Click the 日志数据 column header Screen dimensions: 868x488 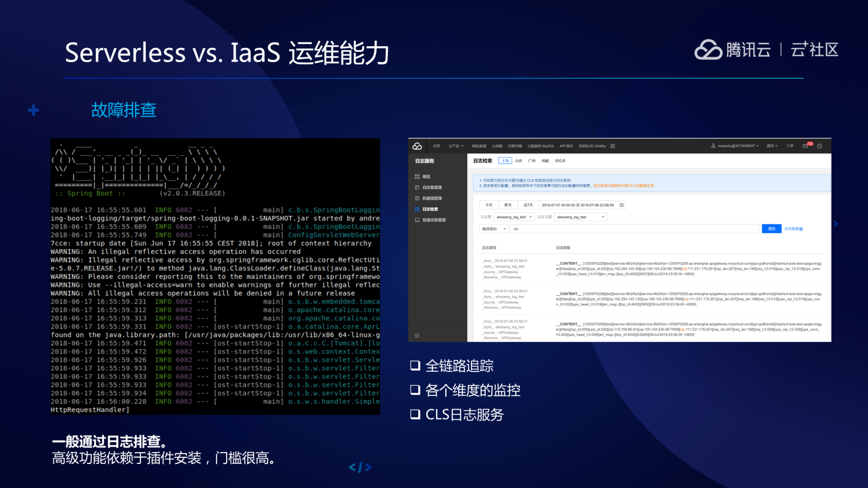click(x=563, y=247)
